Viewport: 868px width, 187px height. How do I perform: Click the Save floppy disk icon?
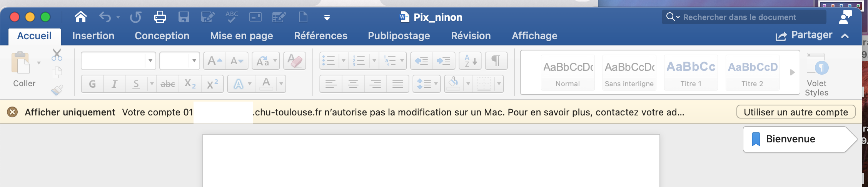(184, 17)
